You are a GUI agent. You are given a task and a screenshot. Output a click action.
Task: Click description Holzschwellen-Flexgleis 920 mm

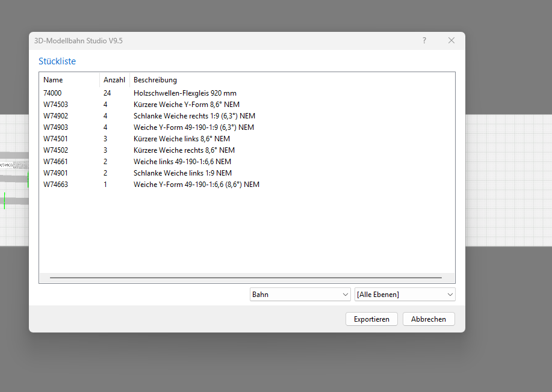[x=185, y=93]
